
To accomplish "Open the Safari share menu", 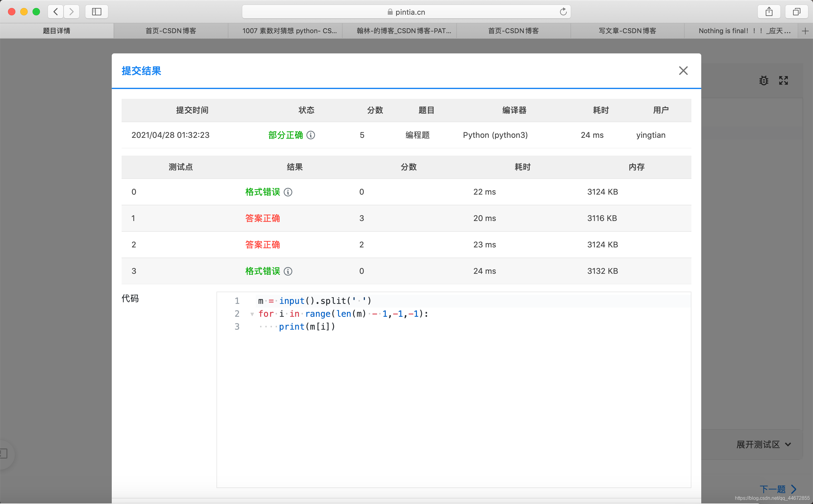I will coord(769,12).
